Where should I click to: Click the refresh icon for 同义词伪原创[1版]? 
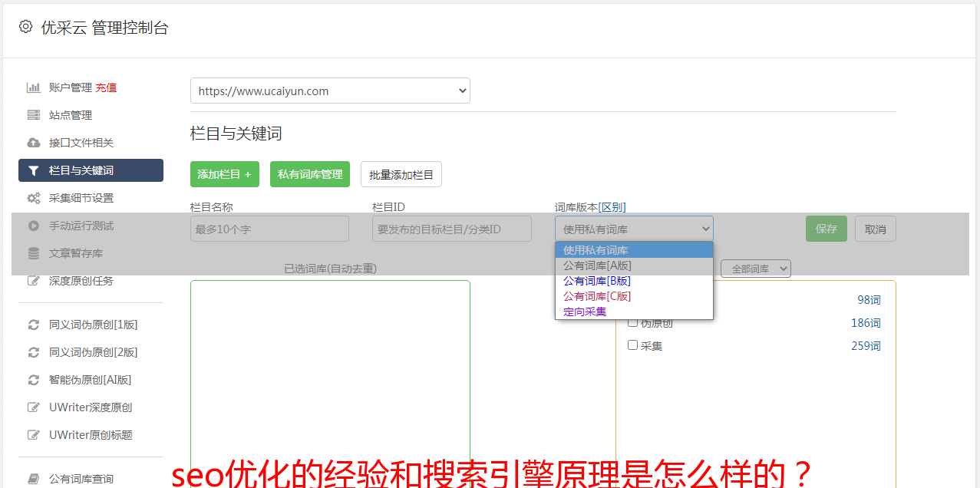pyautogui.click(x=33, y=325)
